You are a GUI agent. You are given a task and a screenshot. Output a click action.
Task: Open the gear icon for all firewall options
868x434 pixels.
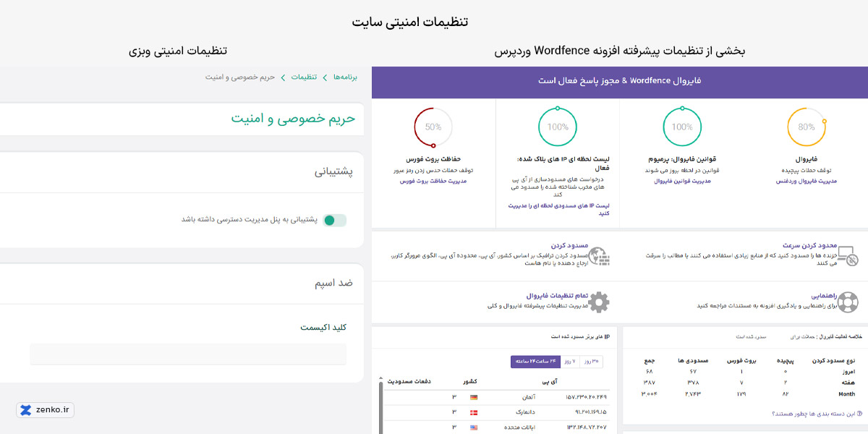[x=599, y=302]
